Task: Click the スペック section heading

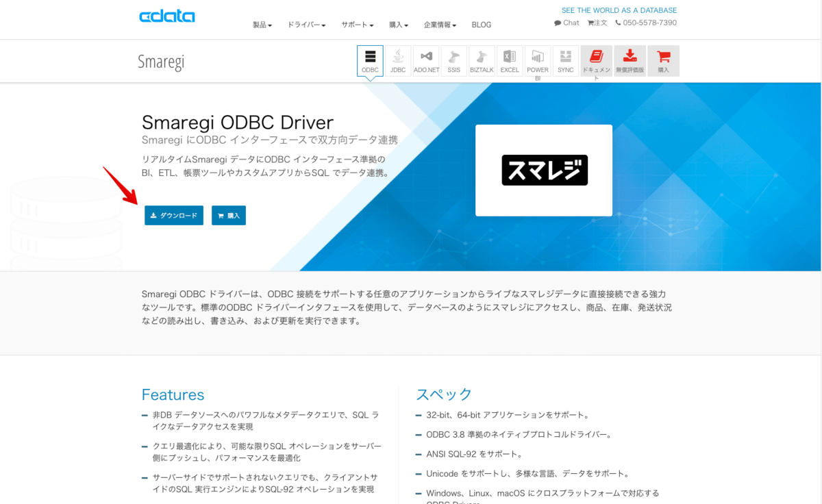Action: pos(444,394)
